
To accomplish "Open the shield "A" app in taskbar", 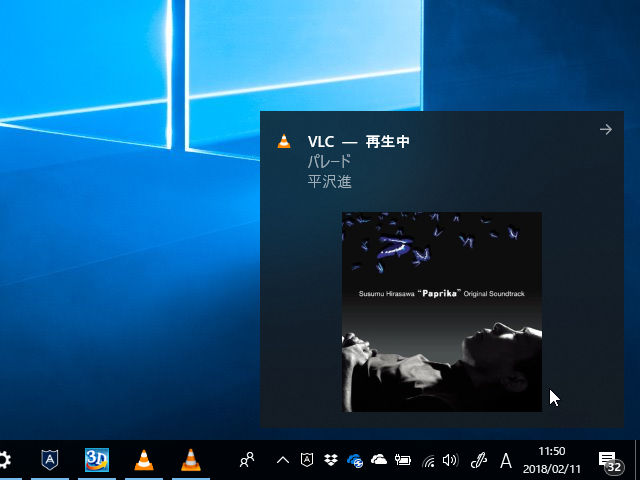I will point(50,460).
